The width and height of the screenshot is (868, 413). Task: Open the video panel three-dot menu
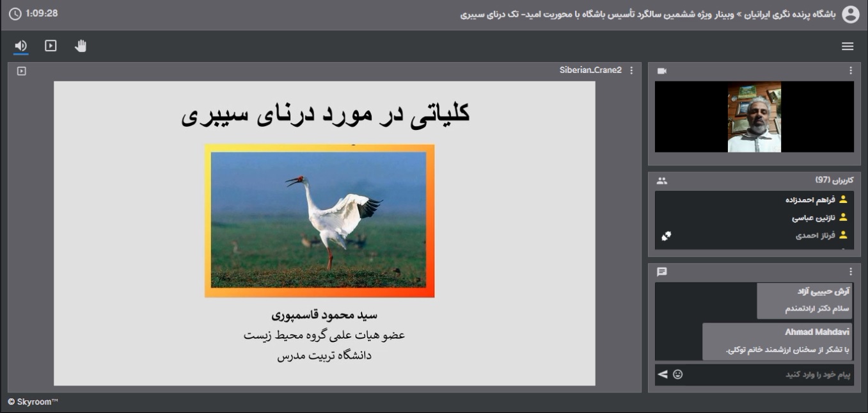tap(851, 70)
